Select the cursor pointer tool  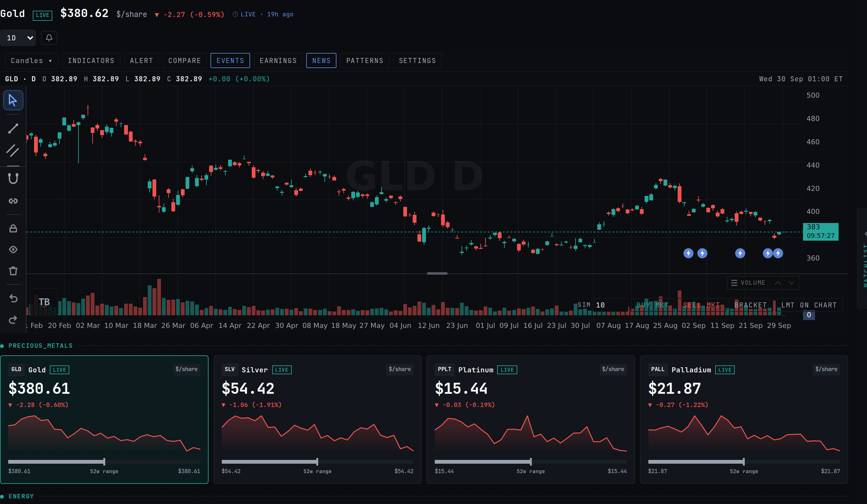(x=13, y=100)
